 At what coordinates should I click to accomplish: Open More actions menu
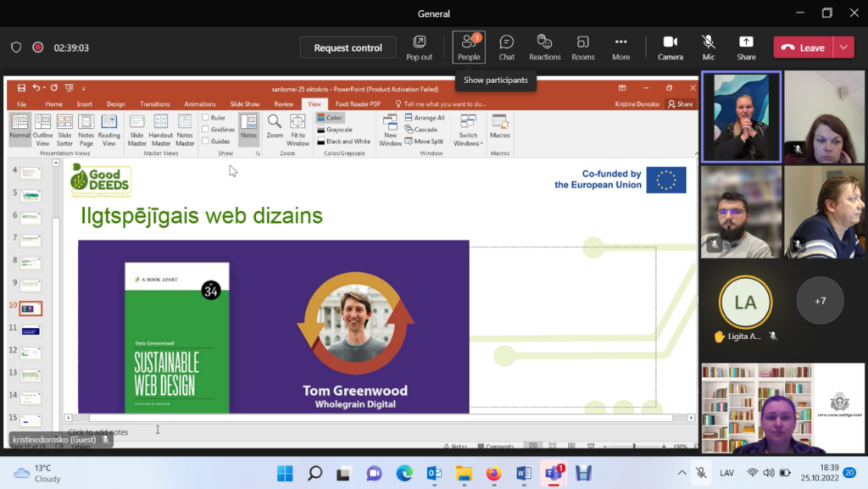[621, 47]
